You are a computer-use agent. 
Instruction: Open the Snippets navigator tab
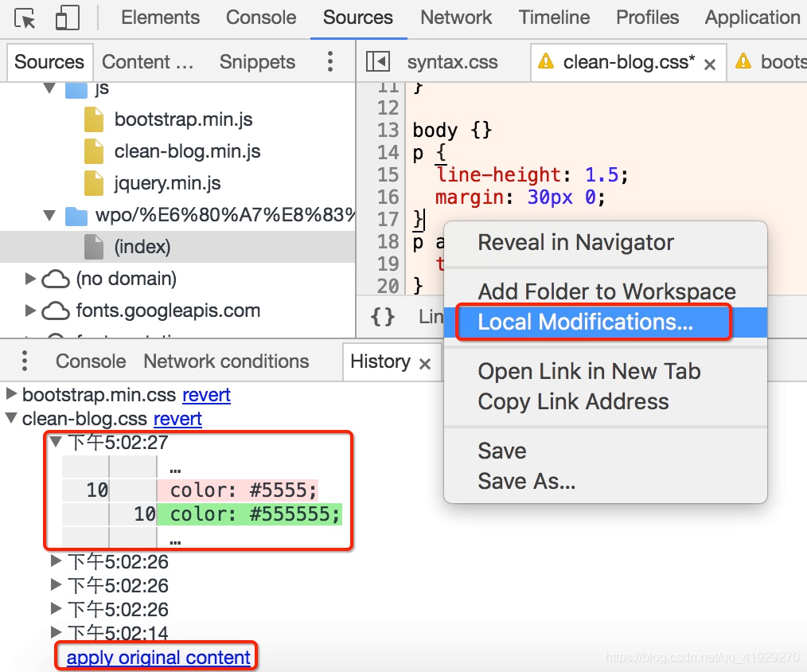(x=257, y=62)
